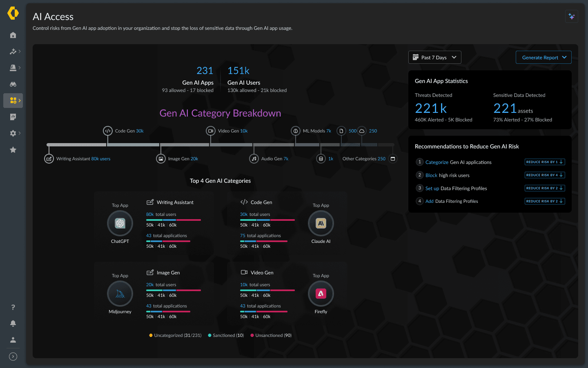
Task: Click the 221 assets Sensitive Data value
Action: click(513, 108)
